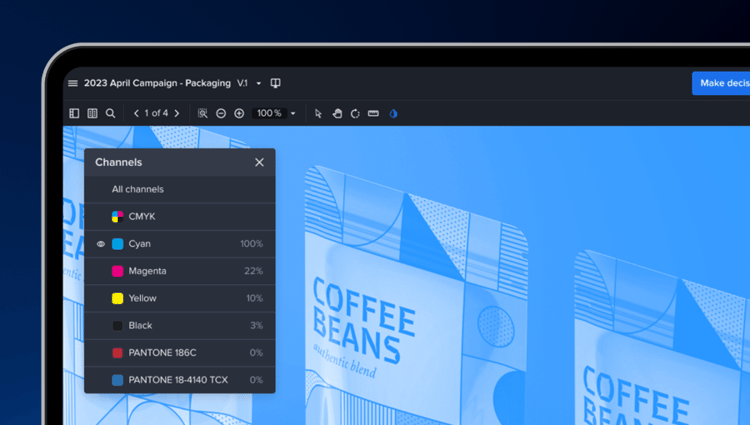
Task: Hide the Cyan channel via eye icon
Action: tap(101, 244)
